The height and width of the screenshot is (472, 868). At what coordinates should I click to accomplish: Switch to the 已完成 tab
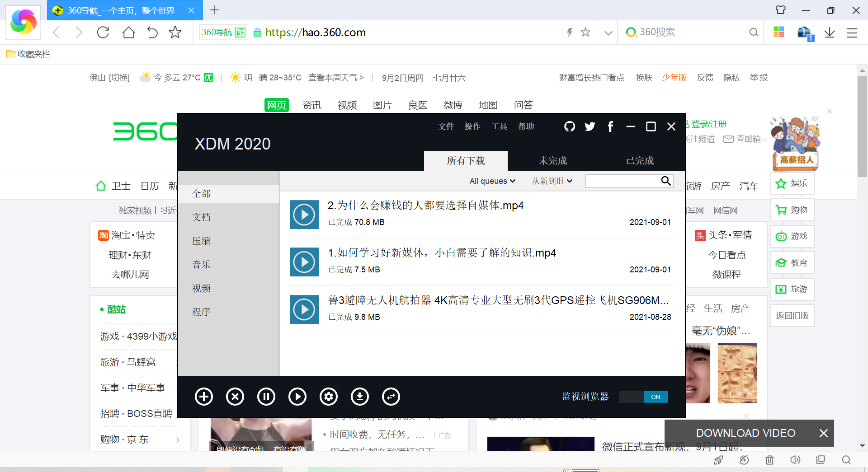point(640,161)
